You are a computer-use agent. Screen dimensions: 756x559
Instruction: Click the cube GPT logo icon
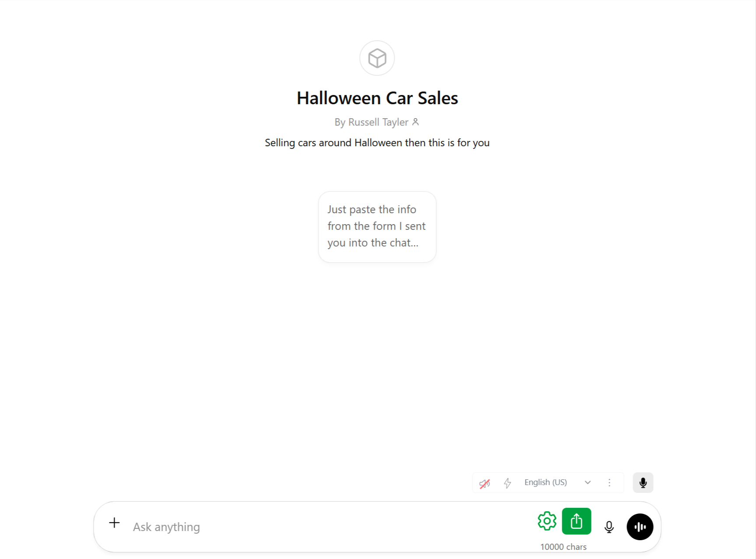pos(377,58)
